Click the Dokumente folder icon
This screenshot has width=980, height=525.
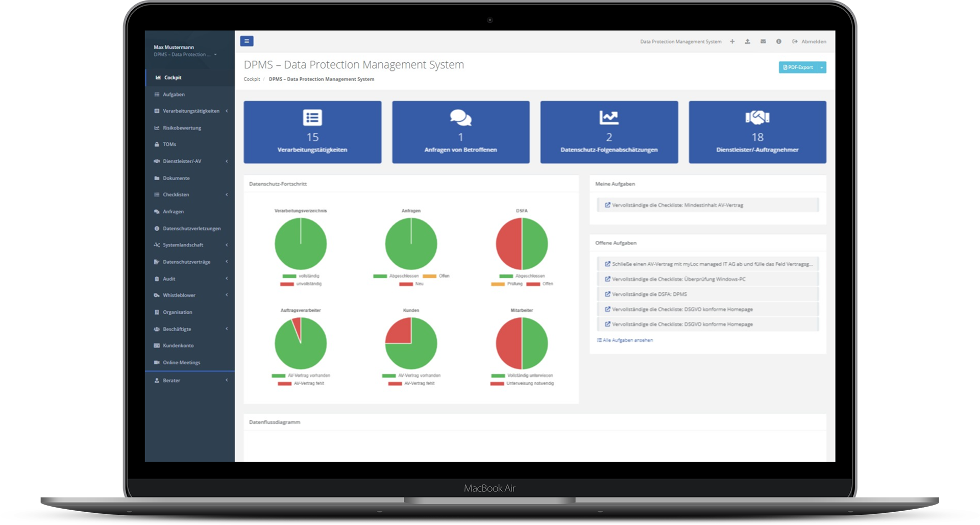click(x=157, y=178)
